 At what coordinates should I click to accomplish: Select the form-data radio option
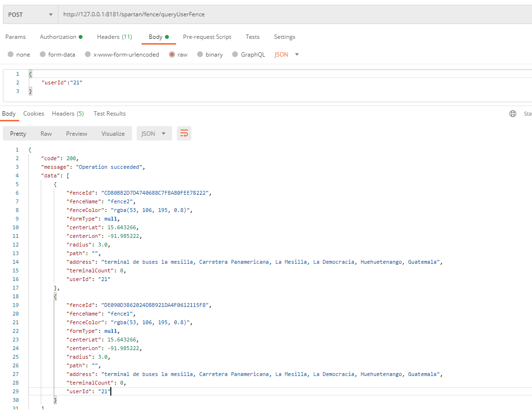(43, 55)
